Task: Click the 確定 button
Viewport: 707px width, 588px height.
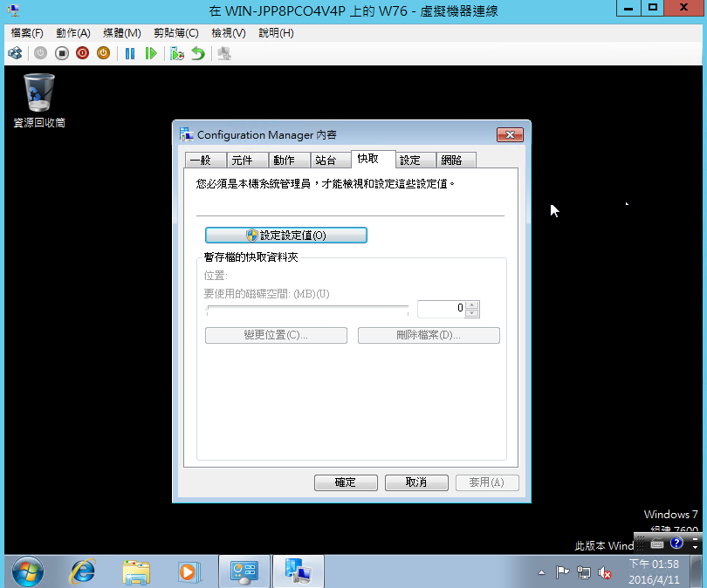Action: [x=346, y=482]
